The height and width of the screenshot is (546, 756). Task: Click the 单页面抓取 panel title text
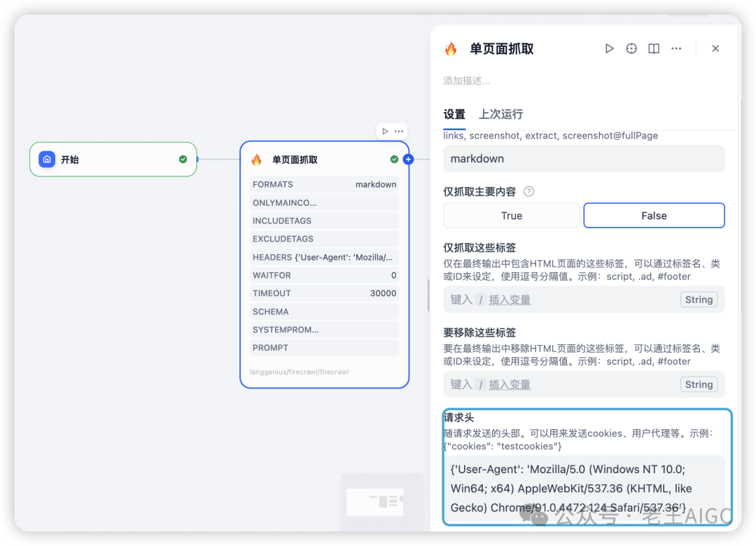pos(501,49)
